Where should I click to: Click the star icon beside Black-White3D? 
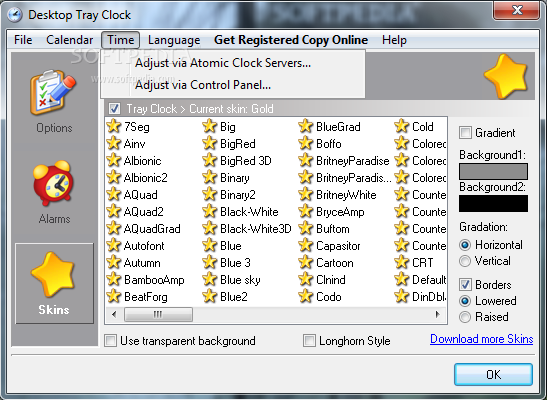click(x=209, y=228)
